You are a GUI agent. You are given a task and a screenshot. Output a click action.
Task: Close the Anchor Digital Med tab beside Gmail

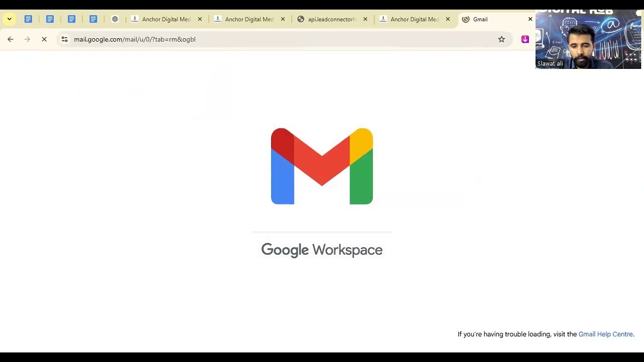pos(448,19)
